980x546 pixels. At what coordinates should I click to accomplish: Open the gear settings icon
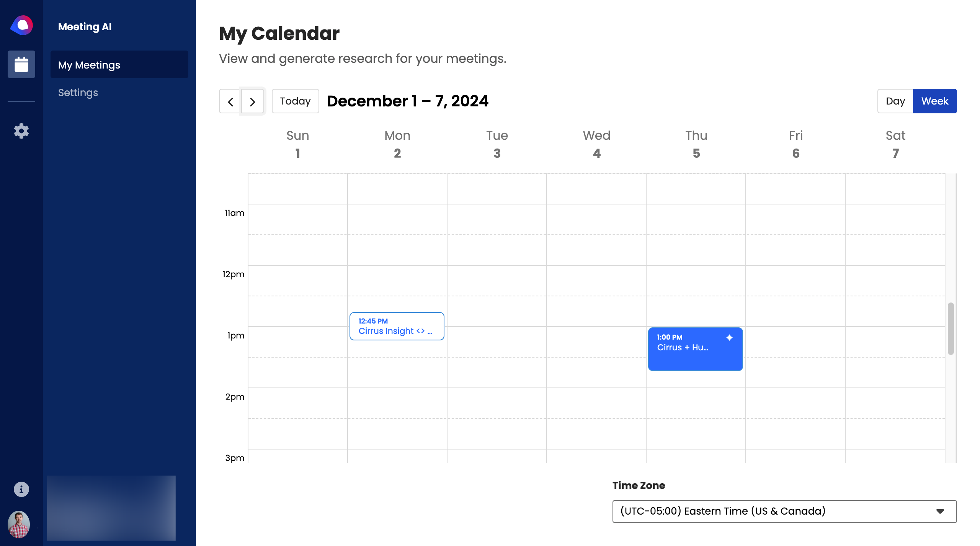(x=21, y=131)
